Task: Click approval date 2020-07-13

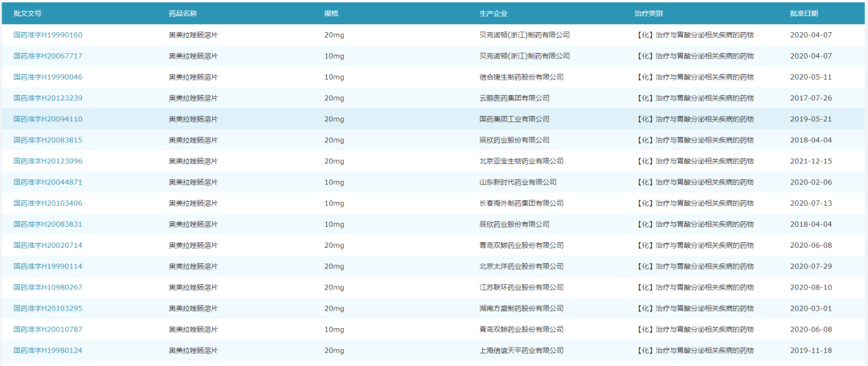Action: click(x=811, y=204)
